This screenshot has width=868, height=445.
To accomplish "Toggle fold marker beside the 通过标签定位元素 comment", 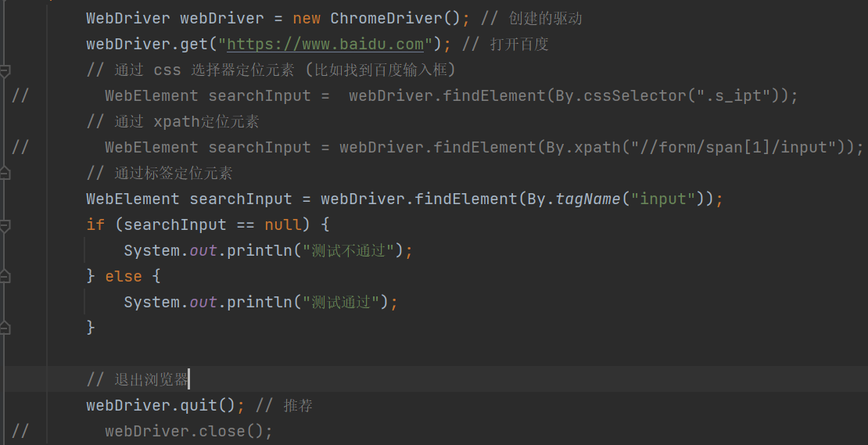I will pyautogui.click(x=5, y=174).
